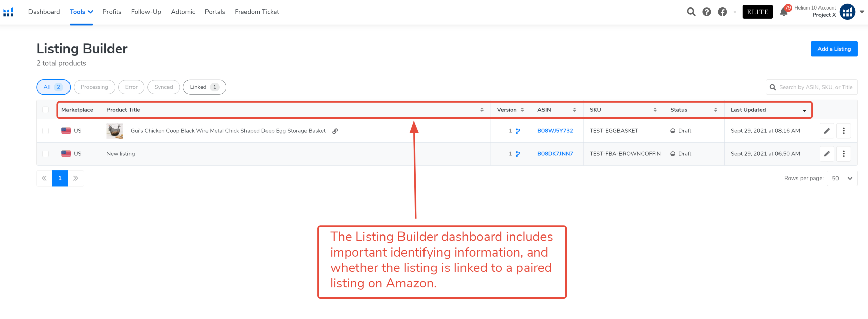Expand the Tools dropdown menu
This screenshot has height=319, width=868.
click(81, 12)
